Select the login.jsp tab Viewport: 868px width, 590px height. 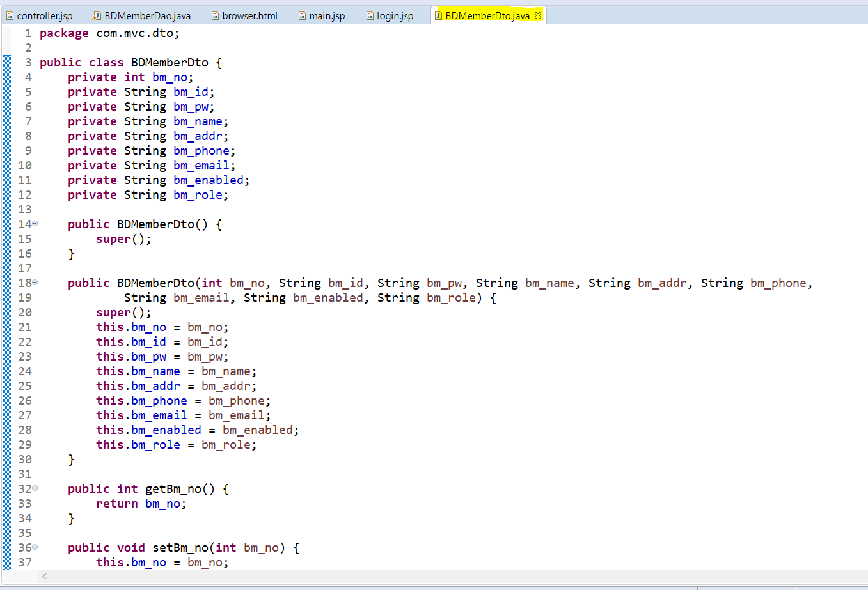[390, 15]
